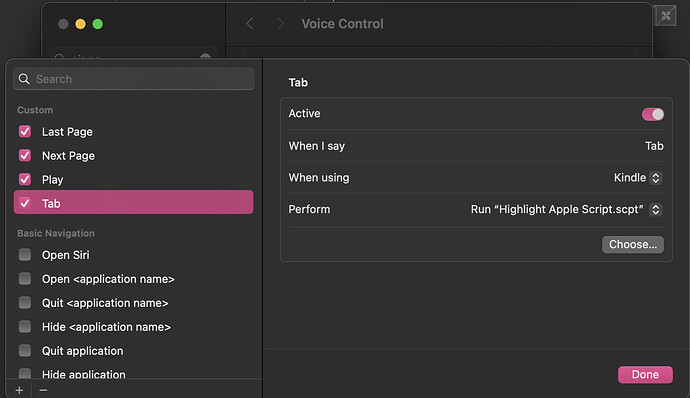Select the Open Siri row
The image size is (690, 398).
[x=133, y=255]
